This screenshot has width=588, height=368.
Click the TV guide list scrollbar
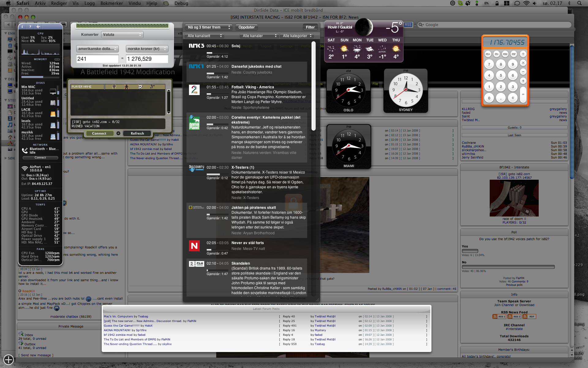pyautogui.click(x=314, y=86)
